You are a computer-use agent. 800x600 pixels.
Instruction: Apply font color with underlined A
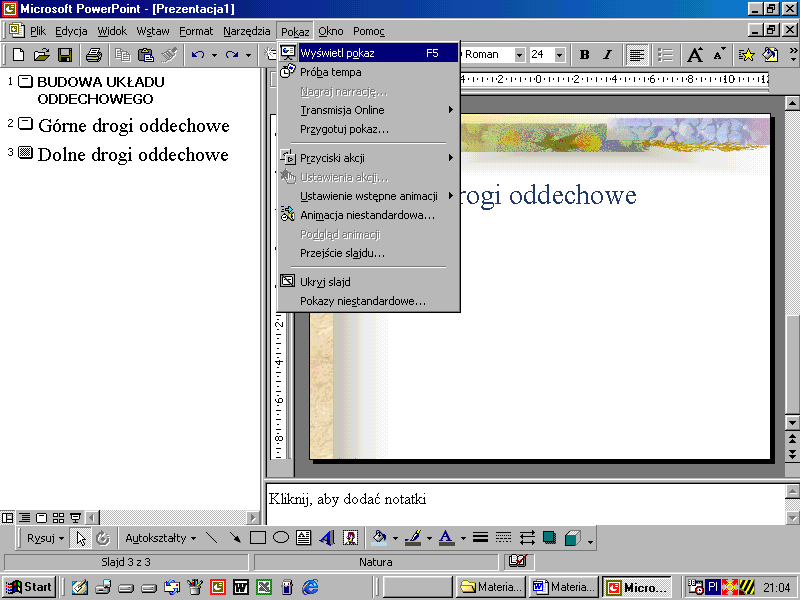447,538
